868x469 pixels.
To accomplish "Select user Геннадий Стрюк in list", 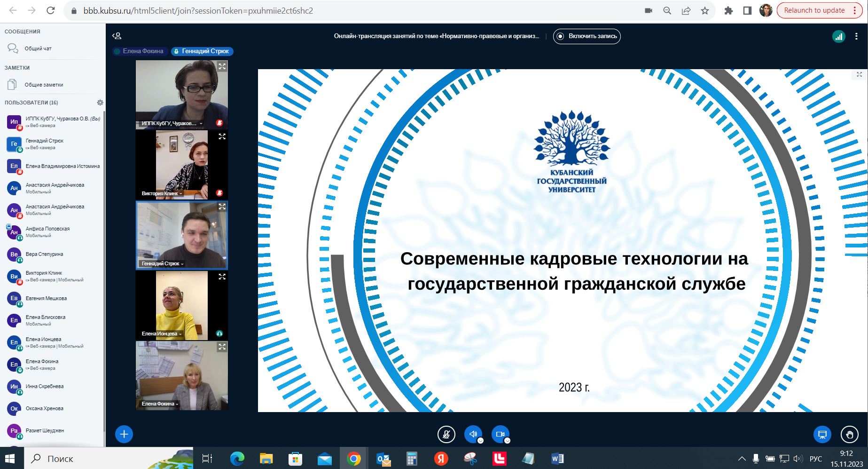I will [x=53, y=144].
